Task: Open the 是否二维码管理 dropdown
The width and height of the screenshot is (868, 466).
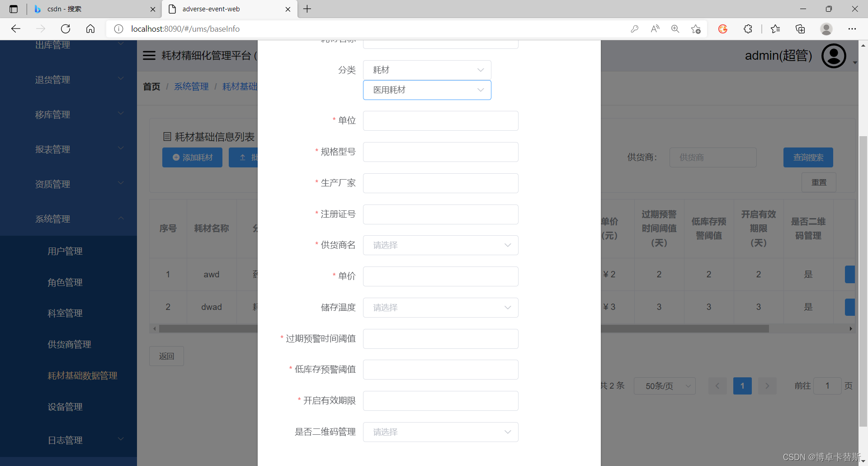Action: click(440, 432)
